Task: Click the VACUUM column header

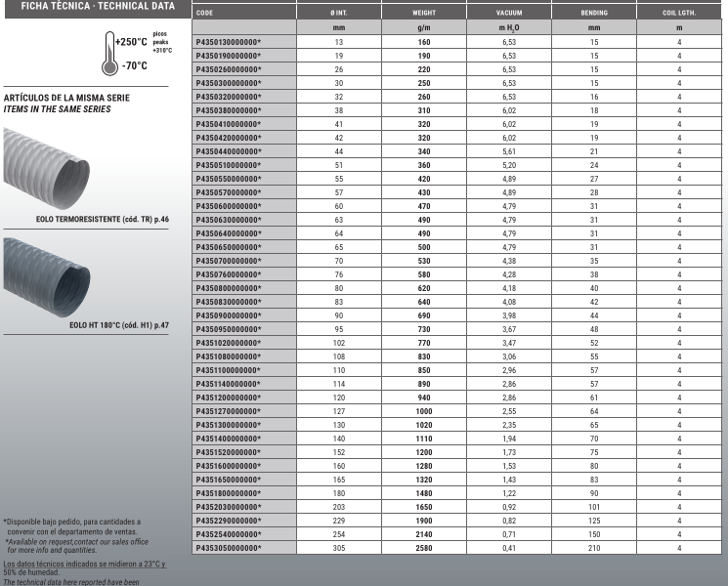Action: pos(509,13)
